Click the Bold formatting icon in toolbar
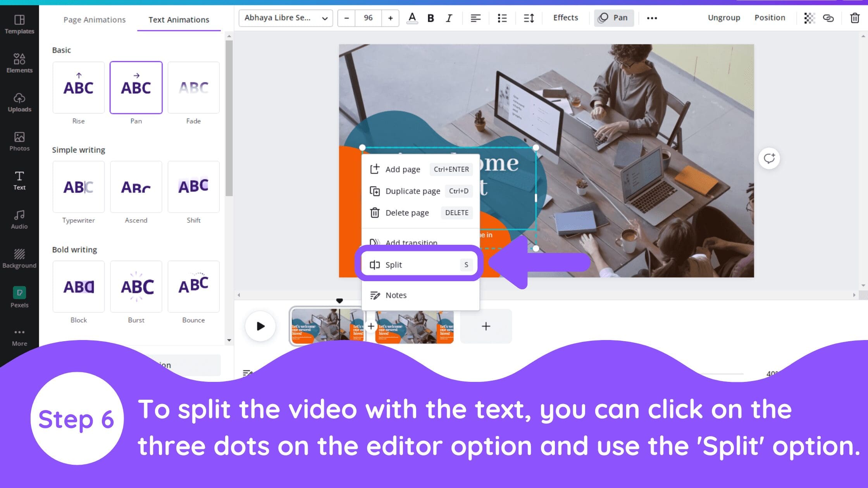The height and width of the screenshot is (488, 868). pyautogui.click(x=431, y=18)
